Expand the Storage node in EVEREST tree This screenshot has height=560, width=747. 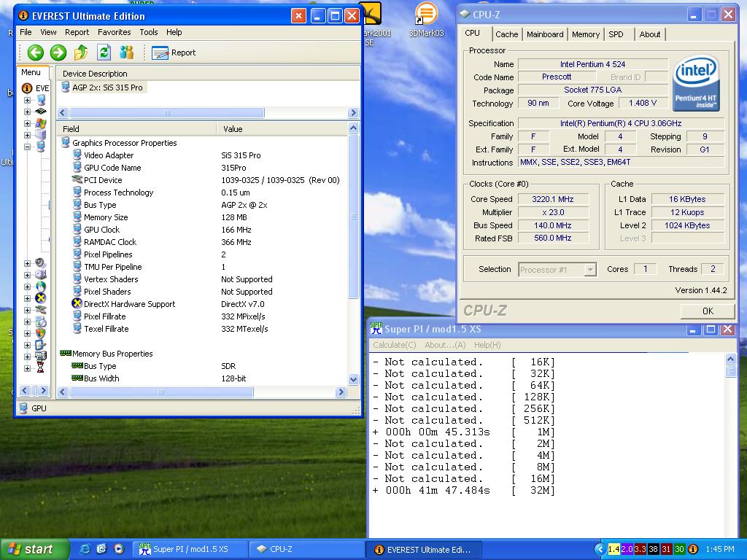(27, 275)
